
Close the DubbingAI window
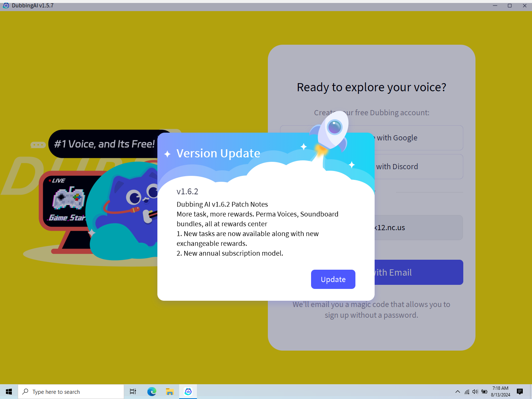point(525,6)
